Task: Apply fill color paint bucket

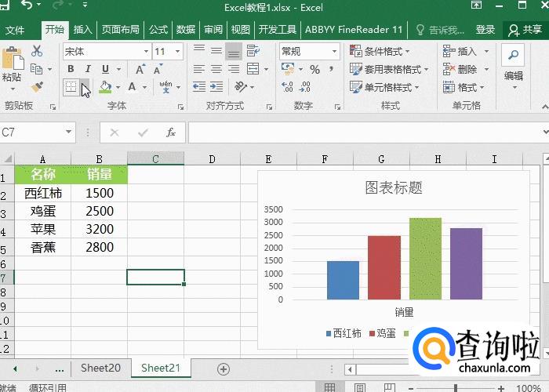Action: 105,87
